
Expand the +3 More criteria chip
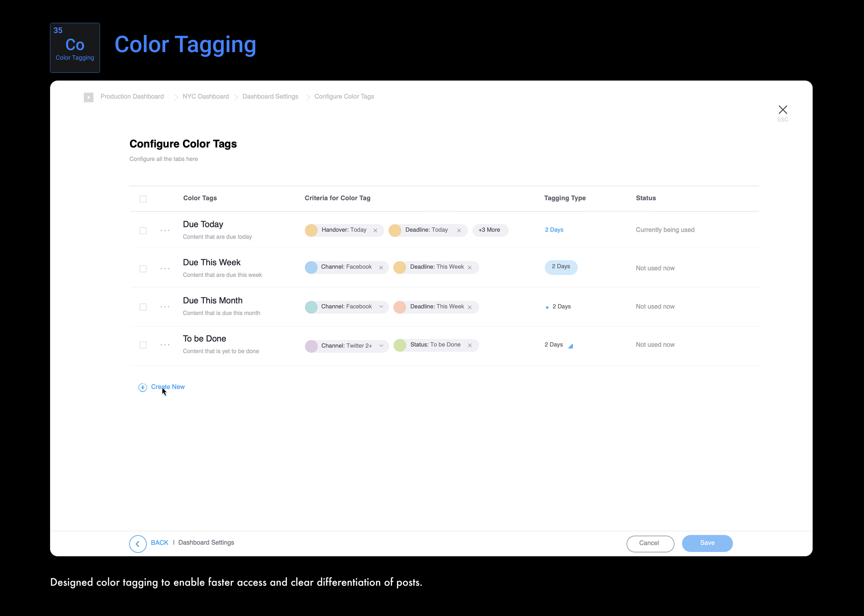point(489,230)
